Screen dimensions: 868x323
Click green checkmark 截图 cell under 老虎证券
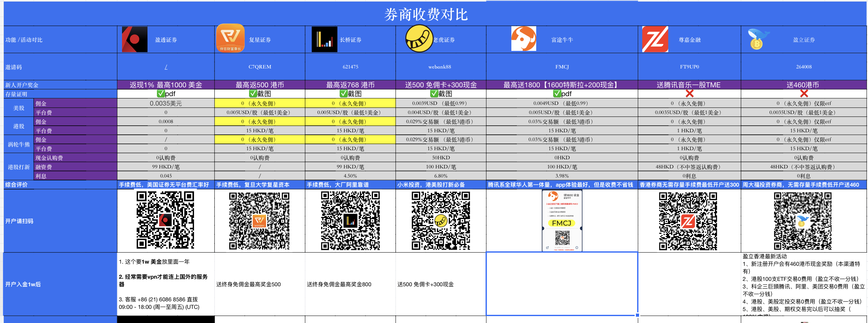click(440, 94)
